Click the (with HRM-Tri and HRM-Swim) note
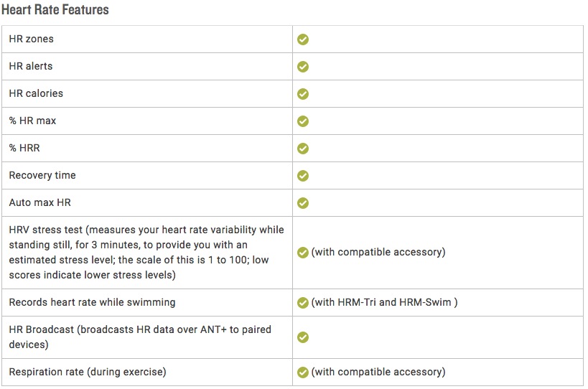The width and height of the screenshot is (588, 389). click(384, 302)
